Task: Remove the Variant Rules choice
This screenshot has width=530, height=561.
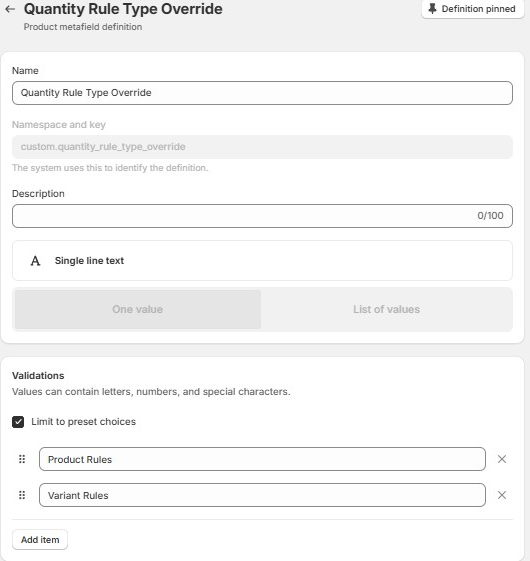Action: (502, 495)
